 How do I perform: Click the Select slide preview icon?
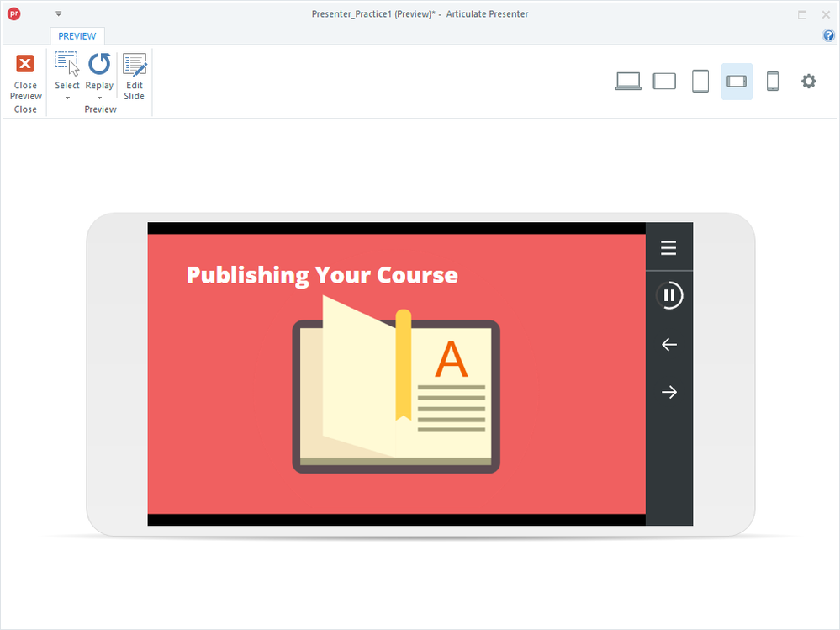pyautogui.click(x=67, y=64)
